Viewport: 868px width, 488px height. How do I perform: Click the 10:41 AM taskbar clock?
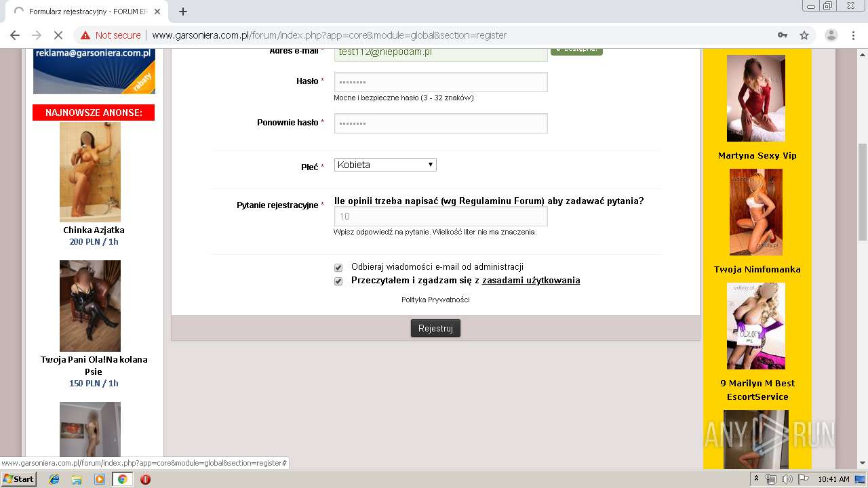(833, 479)
